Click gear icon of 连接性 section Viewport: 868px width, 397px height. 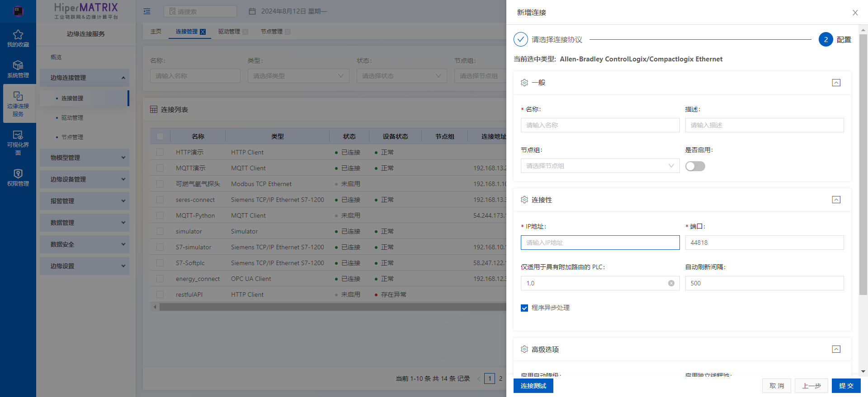pos(524,200)
